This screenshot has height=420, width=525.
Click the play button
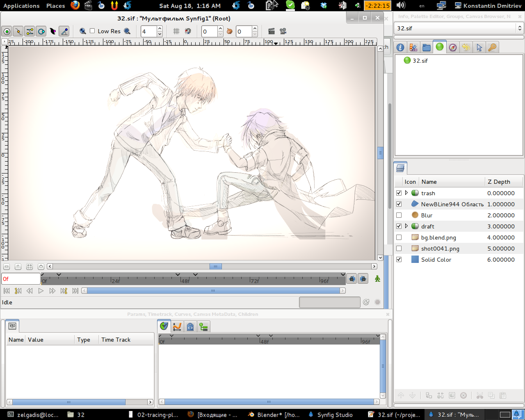41,291
